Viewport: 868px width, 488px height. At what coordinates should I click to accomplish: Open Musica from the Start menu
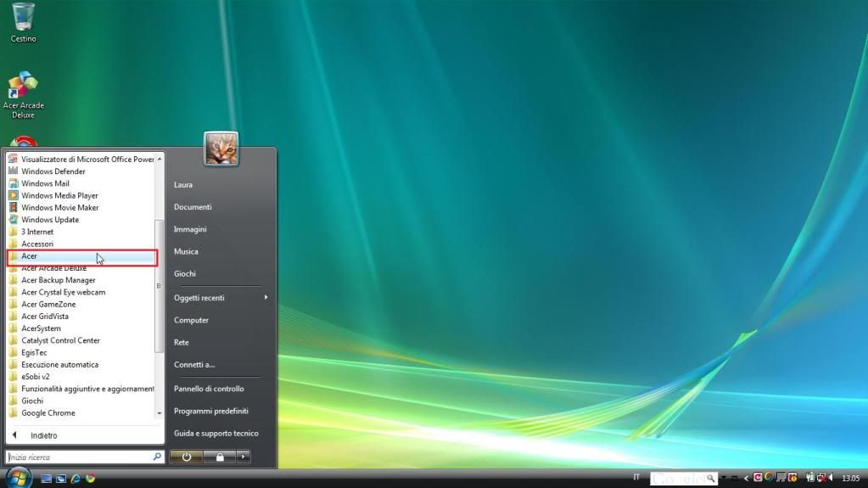point(186,251)
